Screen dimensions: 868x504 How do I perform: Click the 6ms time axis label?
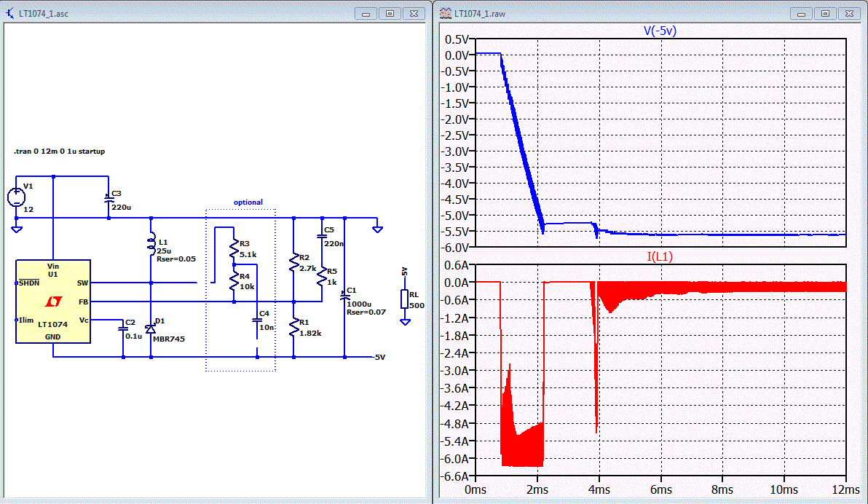[x=661, y=489]
